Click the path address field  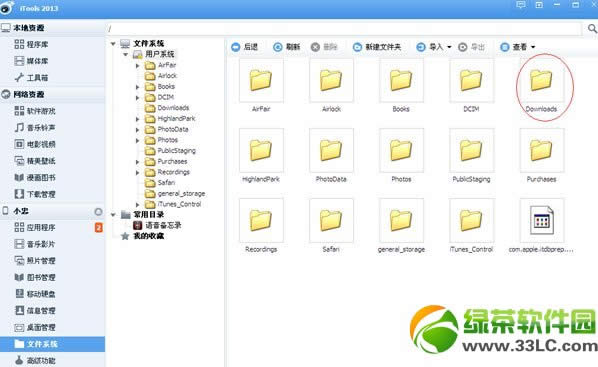pos(344,29)
